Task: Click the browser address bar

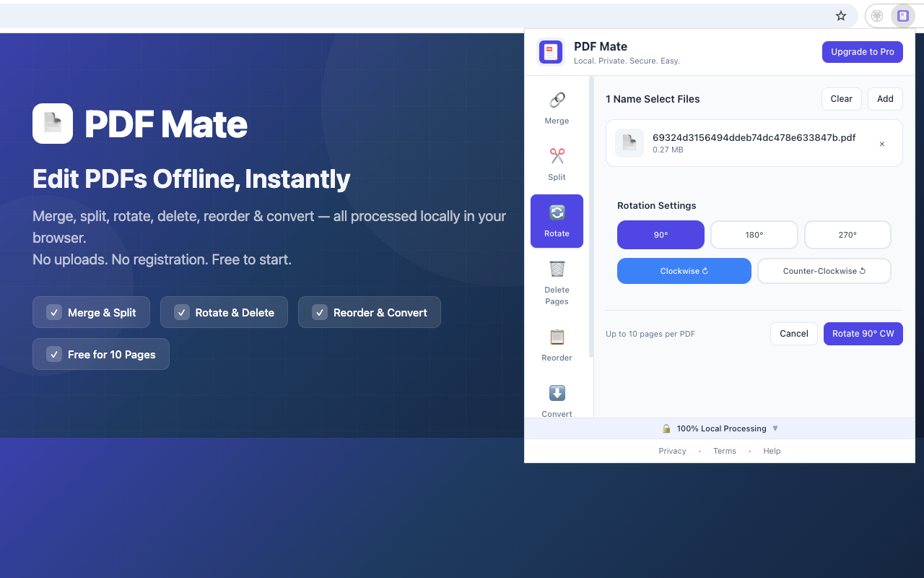Action: click(430, 16)
